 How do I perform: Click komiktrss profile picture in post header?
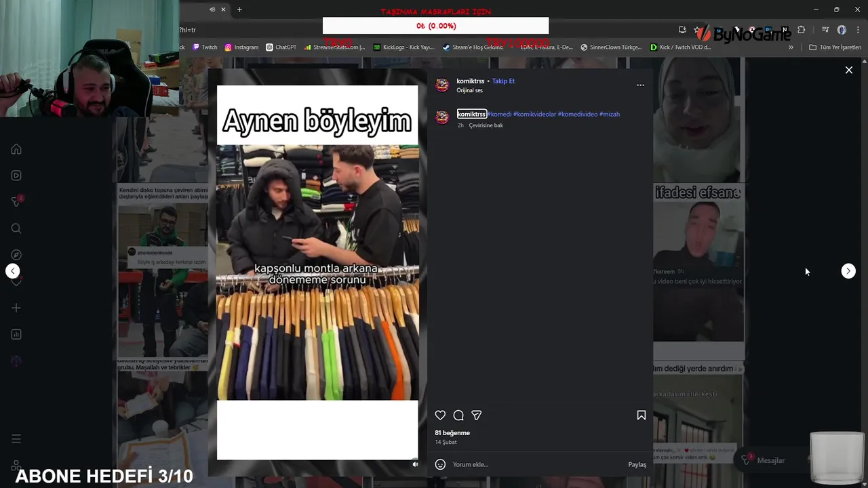(x=442, y=85)
